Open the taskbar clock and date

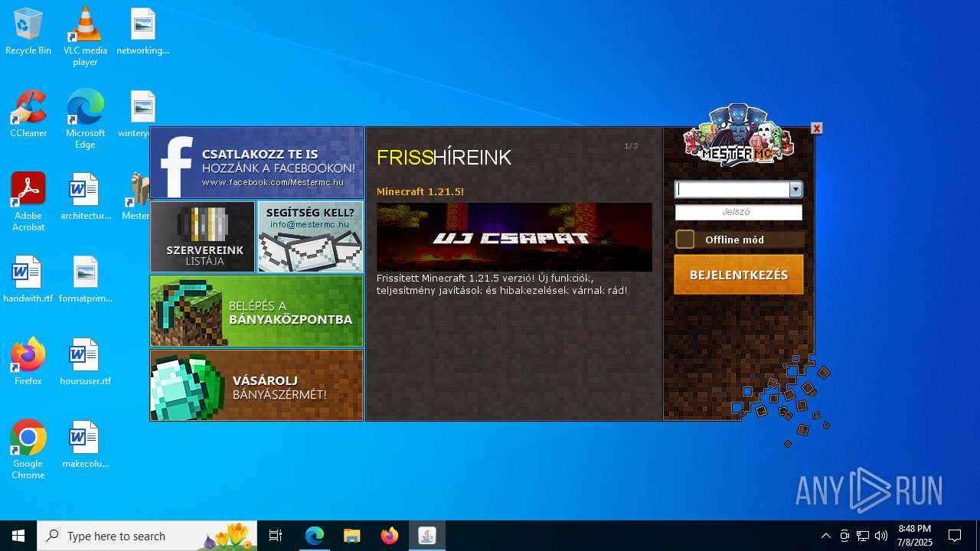tap(915, 536)
